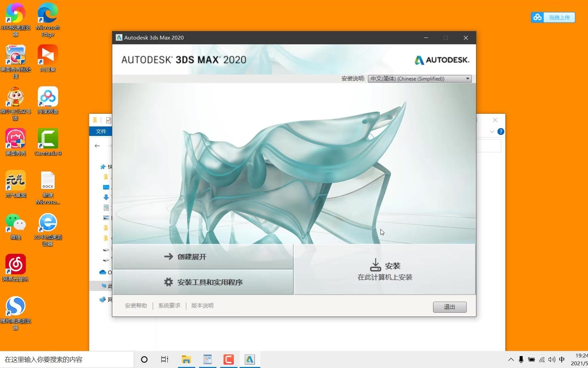Open the network Wi-Fi tray icon
Image resolution: width=588 pixels, height=368 pixels.
pyautogui.click(x=542, y=359)
